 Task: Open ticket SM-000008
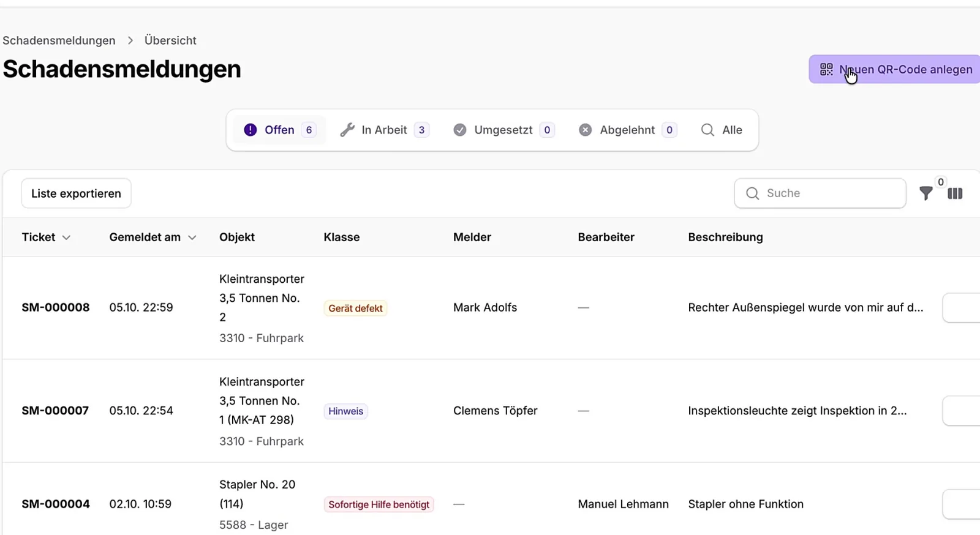tap(56, 307)
